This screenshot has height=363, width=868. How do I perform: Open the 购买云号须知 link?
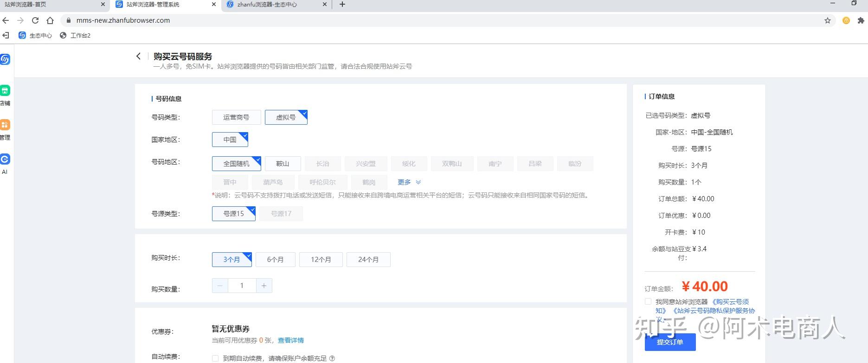click(x=730, y=302)
